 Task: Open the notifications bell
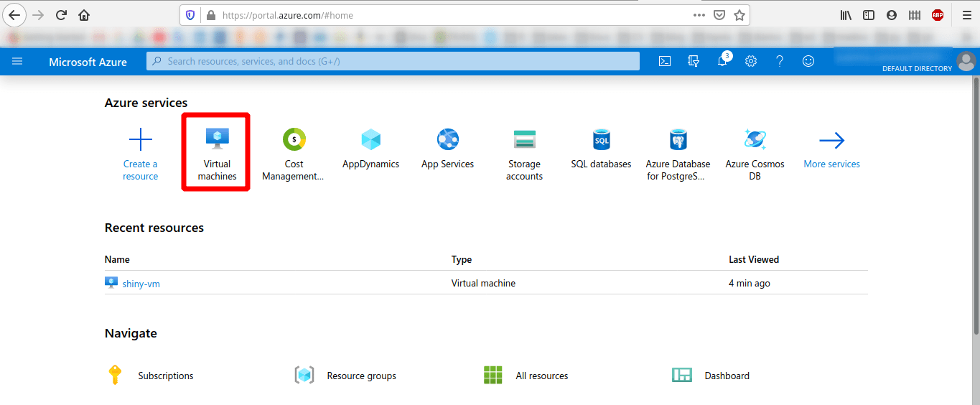click(x=722, y=62)
